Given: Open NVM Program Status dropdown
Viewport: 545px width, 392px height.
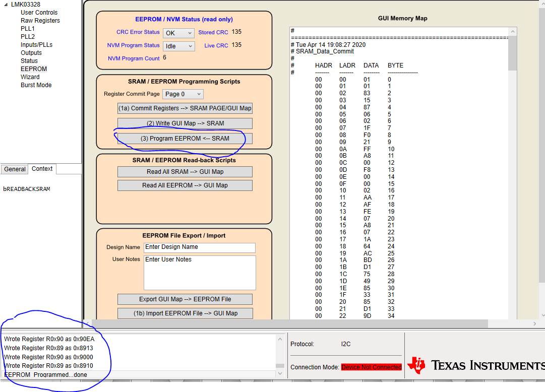Looking at the screenshot, I should pyautogui.click(x=178, y=46).
